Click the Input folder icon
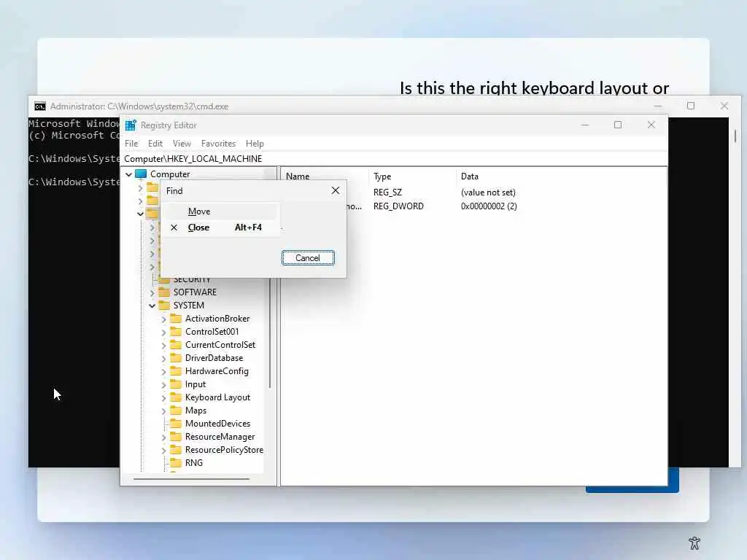747x560 pixels. coord(176,384)
